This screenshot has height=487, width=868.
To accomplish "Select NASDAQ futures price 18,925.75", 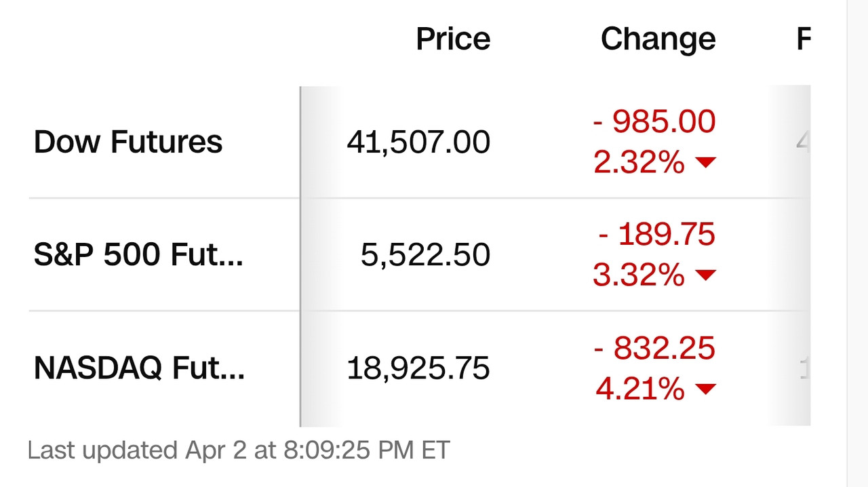I will tap(418, 368).
